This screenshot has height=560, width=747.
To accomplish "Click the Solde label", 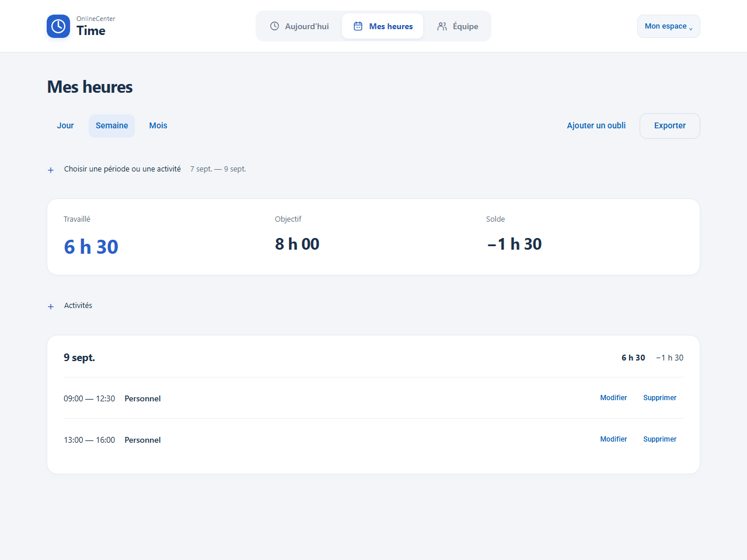I will (x=495, y=219).
